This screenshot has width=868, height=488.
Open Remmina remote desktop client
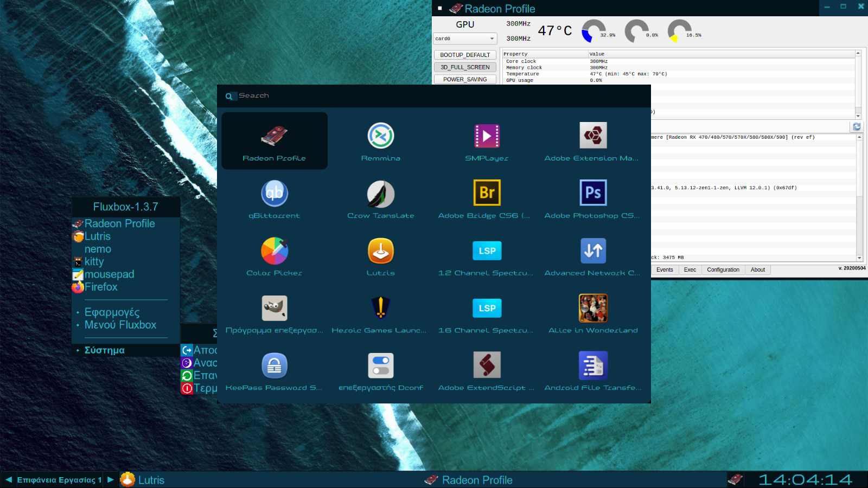click(x=381, y=141)
